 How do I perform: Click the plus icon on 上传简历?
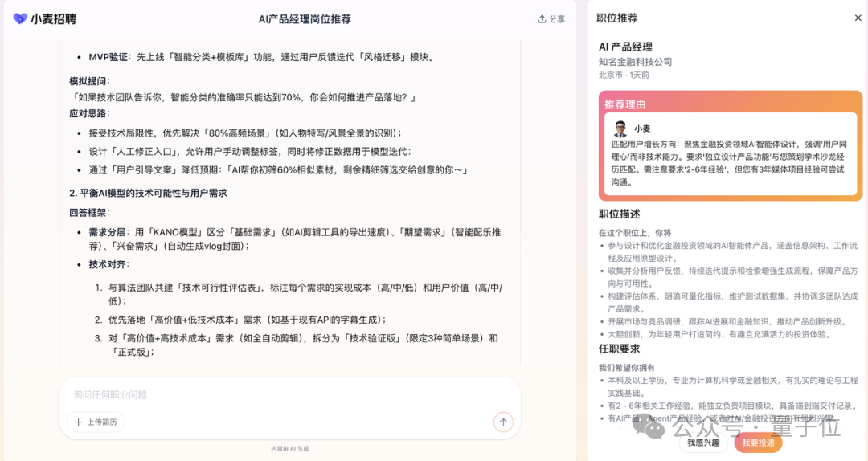click(78, 422)
